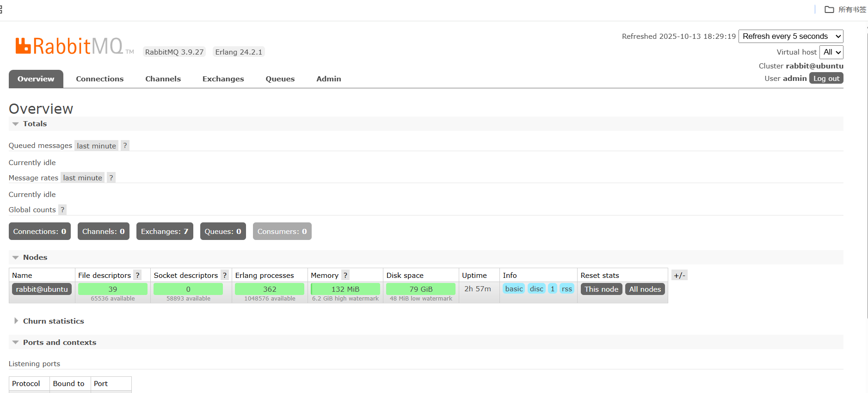Viewport: 868px width, 393px height.
Task: Change Message rates last minute range
Action: [x=82, y=178]
